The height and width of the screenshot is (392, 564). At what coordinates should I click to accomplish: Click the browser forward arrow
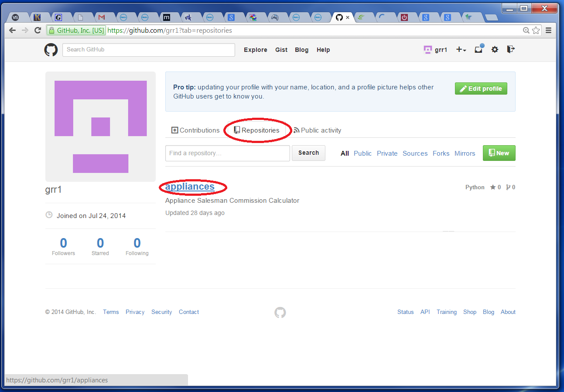coord(25,31)
